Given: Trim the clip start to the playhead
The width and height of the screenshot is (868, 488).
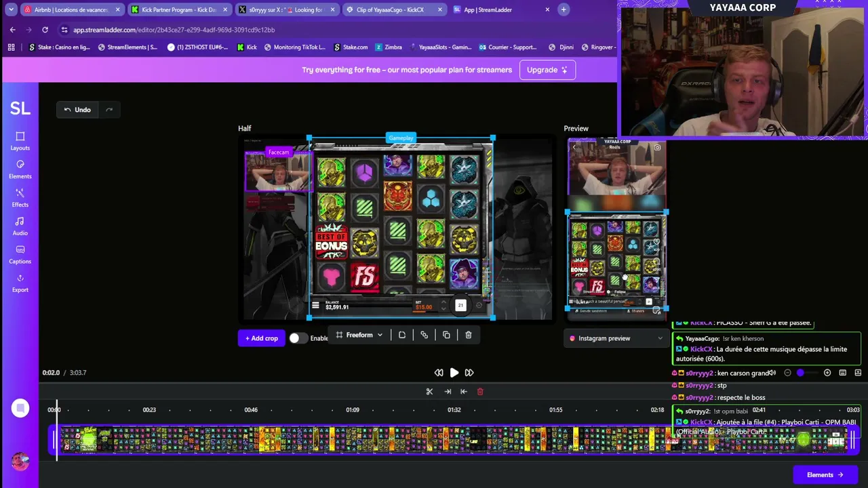Looking at the screenshot, I should point(464,391).
